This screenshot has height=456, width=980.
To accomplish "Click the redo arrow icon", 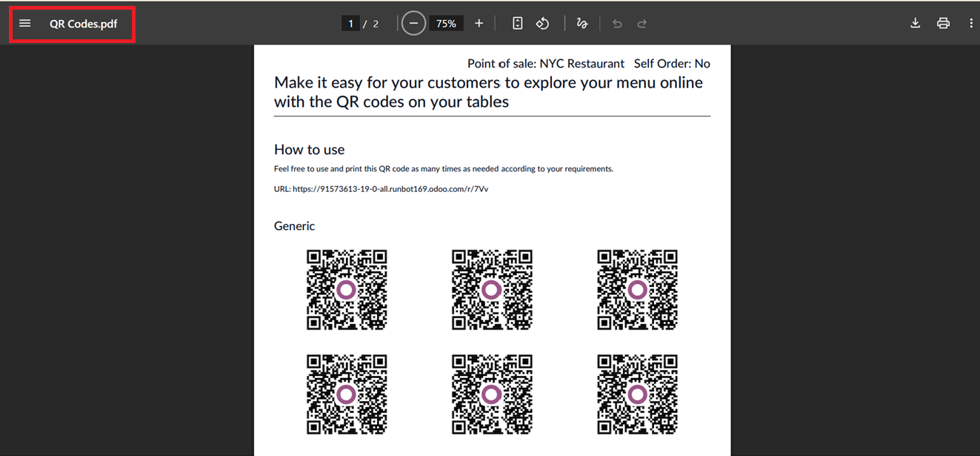I will click(642, 24).
